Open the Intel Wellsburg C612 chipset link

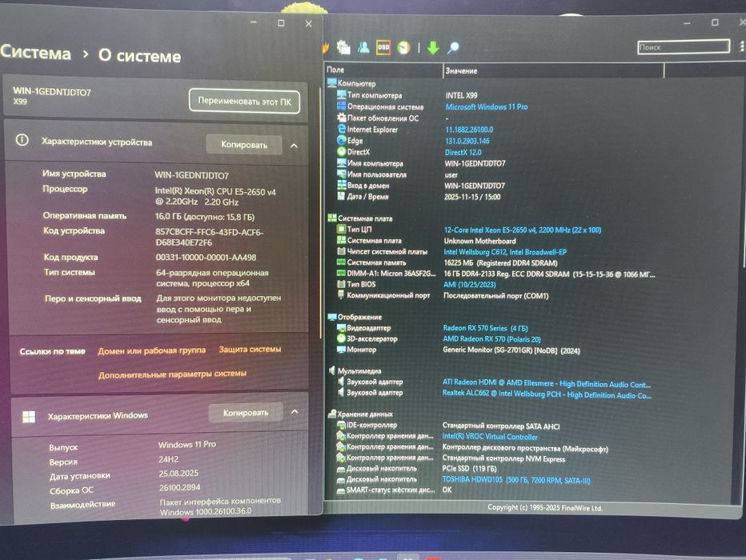(505, 252)
